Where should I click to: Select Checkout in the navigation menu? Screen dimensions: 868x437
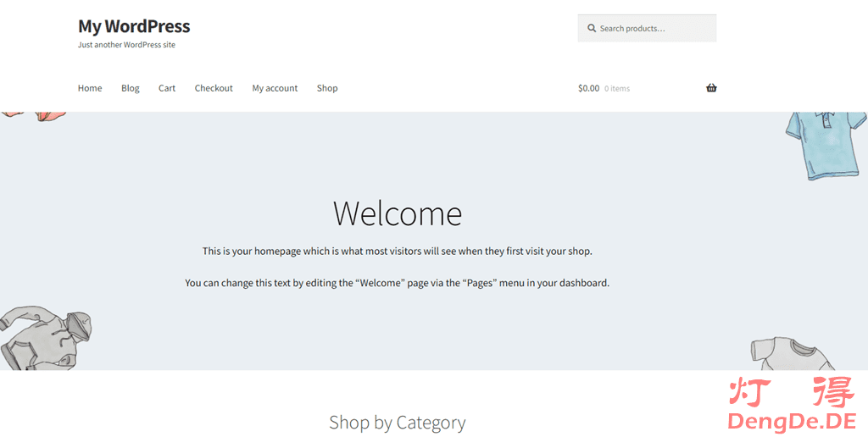[x=214, y=88]
